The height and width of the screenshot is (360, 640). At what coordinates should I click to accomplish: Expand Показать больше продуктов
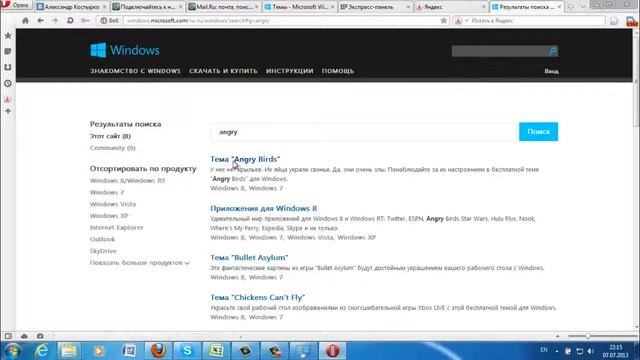coord(140,263)
